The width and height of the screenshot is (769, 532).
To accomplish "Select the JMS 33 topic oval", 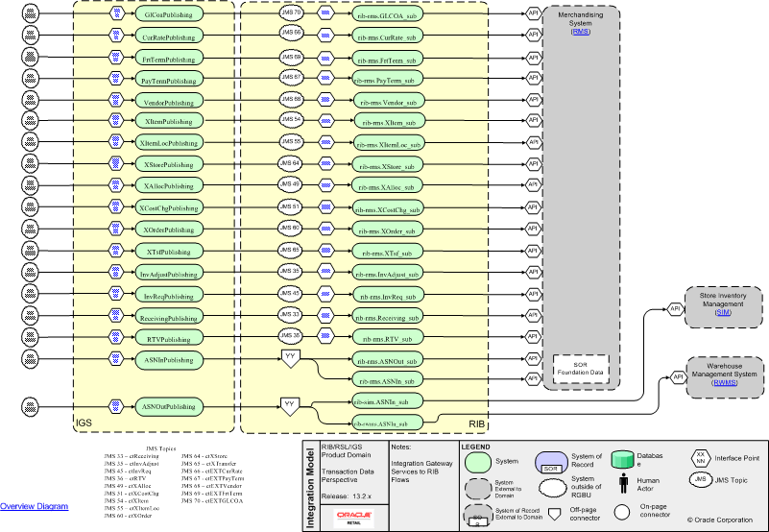I will point(290,314).
